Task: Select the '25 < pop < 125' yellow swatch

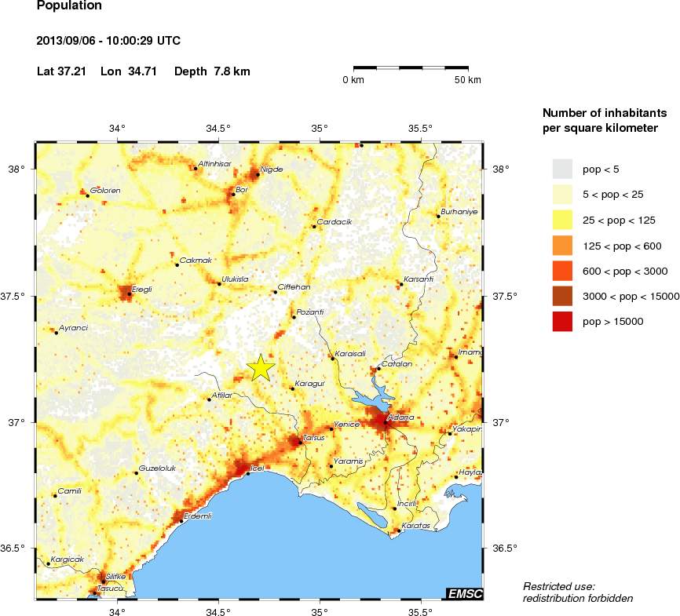Action: [x=562, y=220]
